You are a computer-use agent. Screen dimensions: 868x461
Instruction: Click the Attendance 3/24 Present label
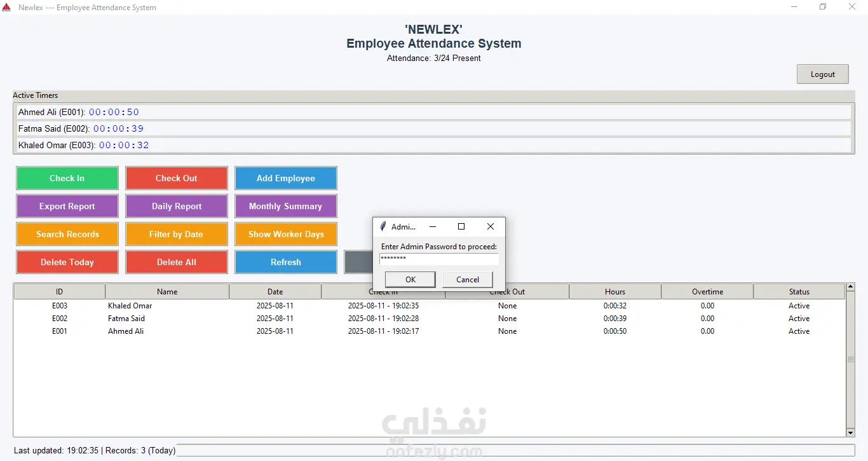click(434, 58)
